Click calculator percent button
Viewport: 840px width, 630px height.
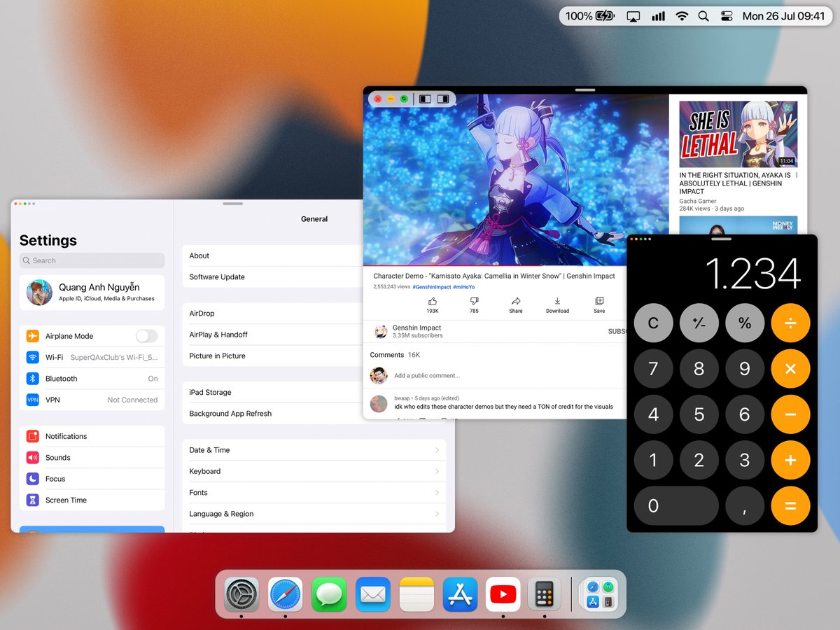click(745, 323)
